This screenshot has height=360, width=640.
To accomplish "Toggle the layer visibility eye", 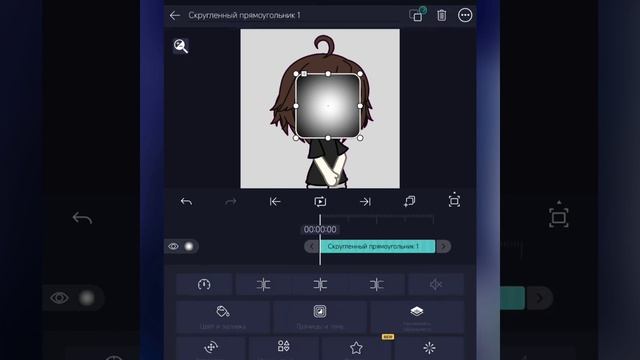I will (173, 246).
